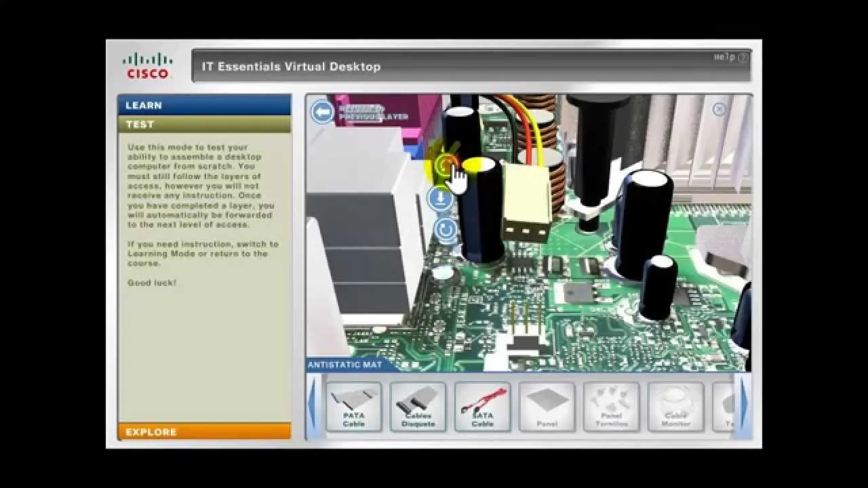The width and height of the screenshot is (868, 488).
Task: Switch to the LEARN mode tab
Action: [204, 105]
